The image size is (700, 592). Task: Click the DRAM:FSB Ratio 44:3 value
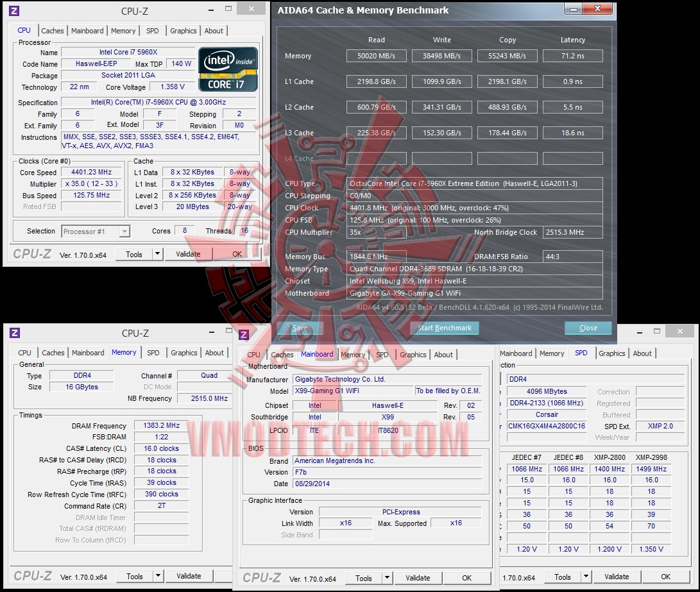(573, 257)
